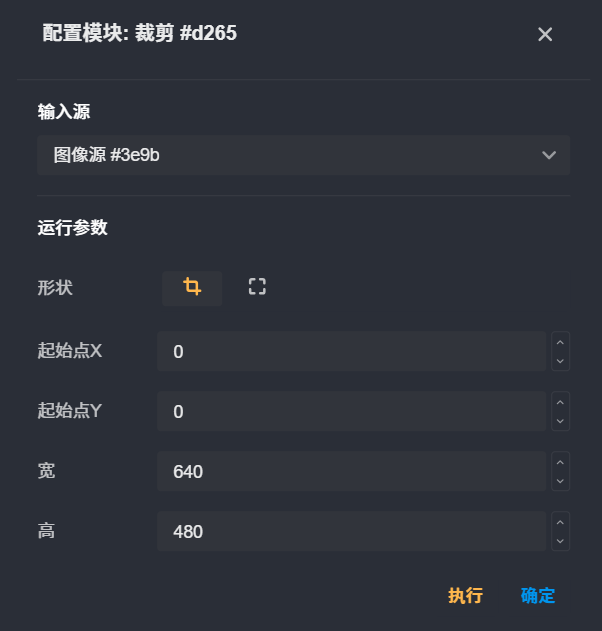This screenshot has width=602, height=631.
Task: Increase 宽 value with up arrow
Action: 561,462
